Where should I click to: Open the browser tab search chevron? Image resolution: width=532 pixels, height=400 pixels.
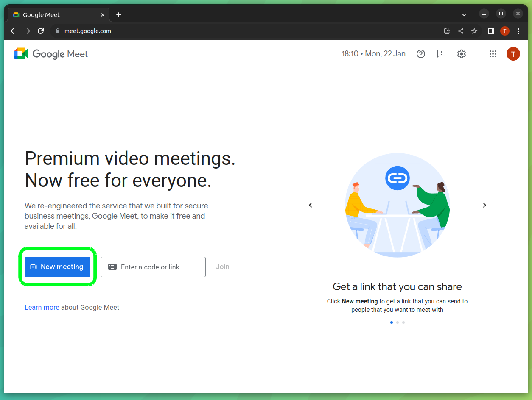point(464,14)
